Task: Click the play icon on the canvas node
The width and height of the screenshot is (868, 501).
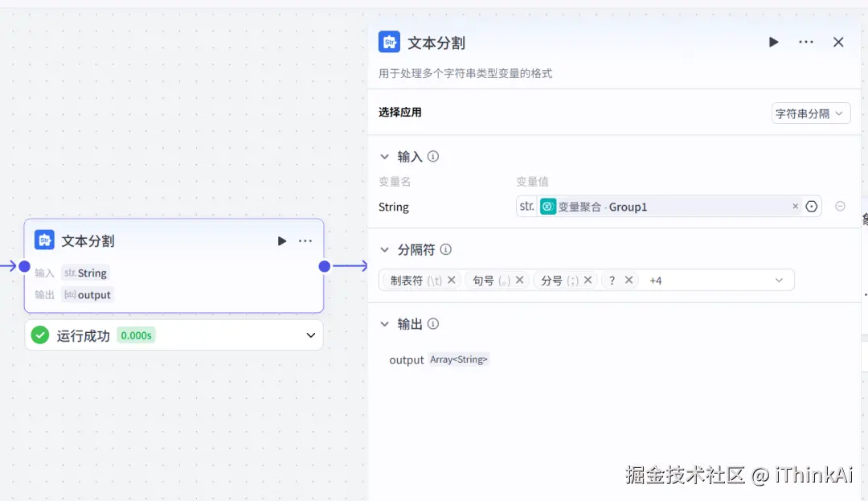Action: (x=282, y=240)
